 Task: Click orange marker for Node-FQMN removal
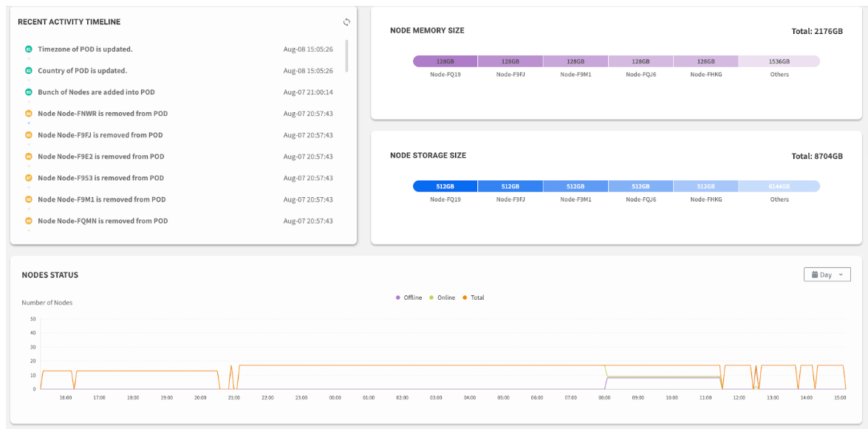(x=29, y=221)
